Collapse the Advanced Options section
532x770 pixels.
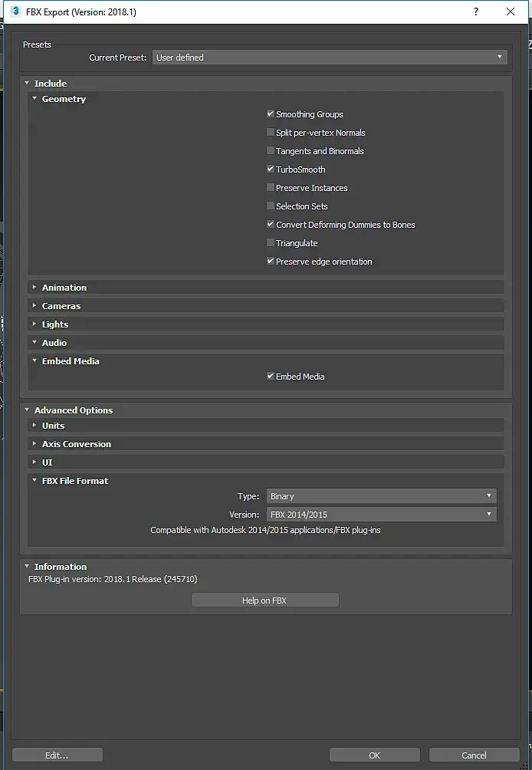coord(27,410)
